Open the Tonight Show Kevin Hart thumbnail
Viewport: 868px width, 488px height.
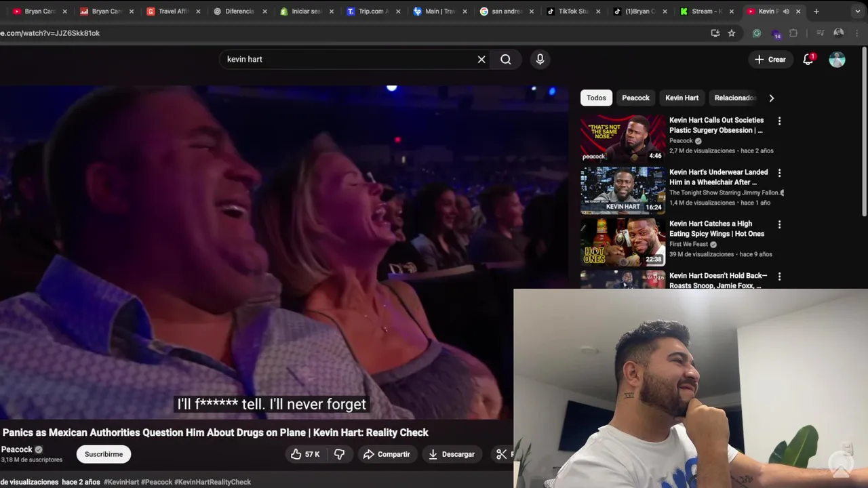623,190
